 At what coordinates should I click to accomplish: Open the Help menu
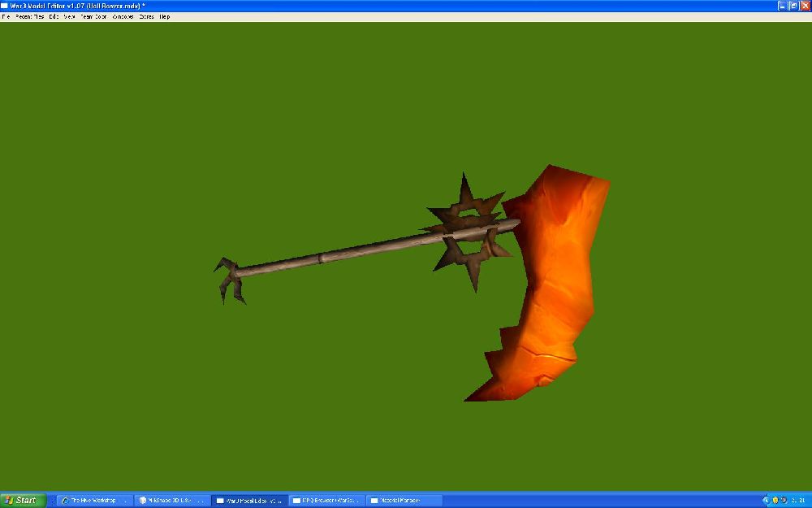pyautogui.click(x=165, y=16)
